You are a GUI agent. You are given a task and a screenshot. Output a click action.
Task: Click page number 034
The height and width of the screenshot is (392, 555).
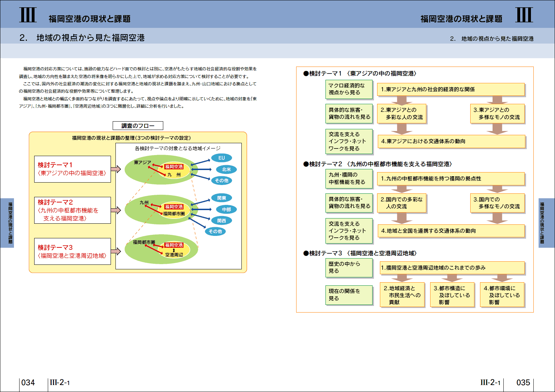28,383
